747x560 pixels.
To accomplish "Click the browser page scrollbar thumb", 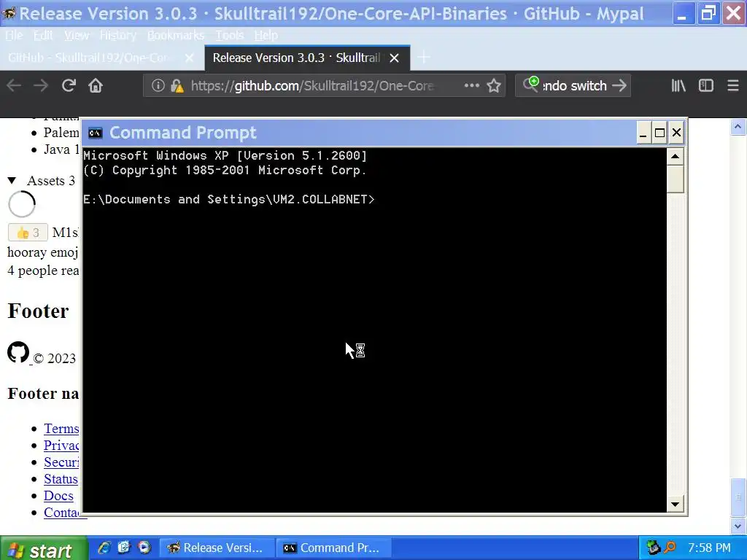I will [x=738, y=497].
